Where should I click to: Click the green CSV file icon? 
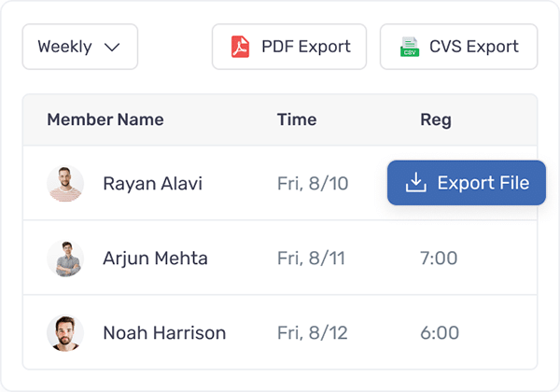tap(410, 47)
